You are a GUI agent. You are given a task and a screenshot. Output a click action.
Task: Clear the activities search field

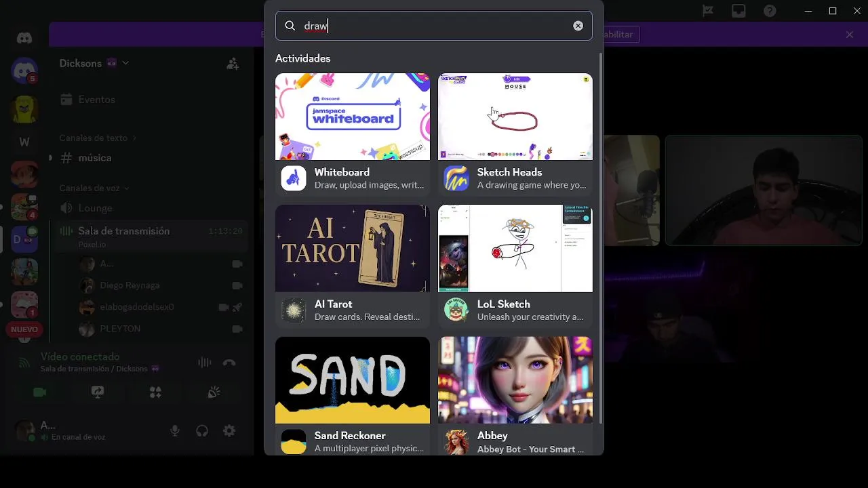pyautogui.click(x=578, y=26)
